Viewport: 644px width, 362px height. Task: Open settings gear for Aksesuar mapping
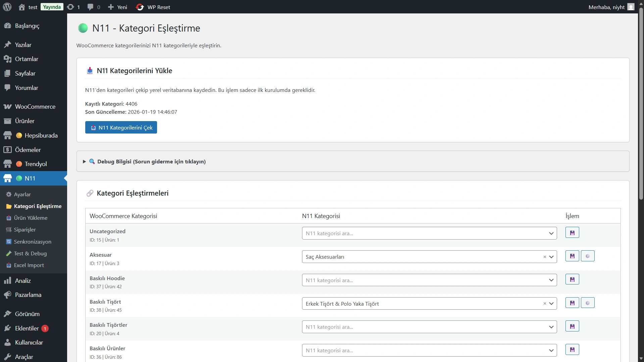tap(587, 256)
